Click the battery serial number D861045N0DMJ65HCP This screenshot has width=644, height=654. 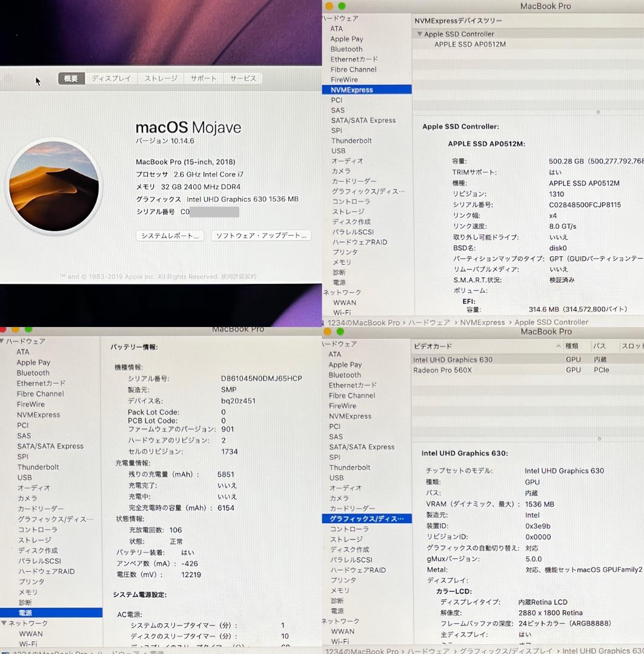[x=261, y=378]
